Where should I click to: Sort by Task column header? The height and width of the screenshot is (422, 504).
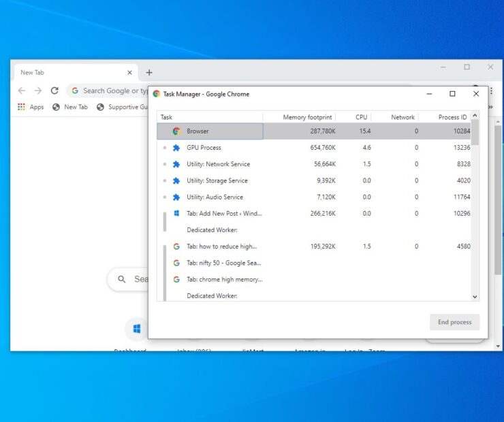[210, 117]
